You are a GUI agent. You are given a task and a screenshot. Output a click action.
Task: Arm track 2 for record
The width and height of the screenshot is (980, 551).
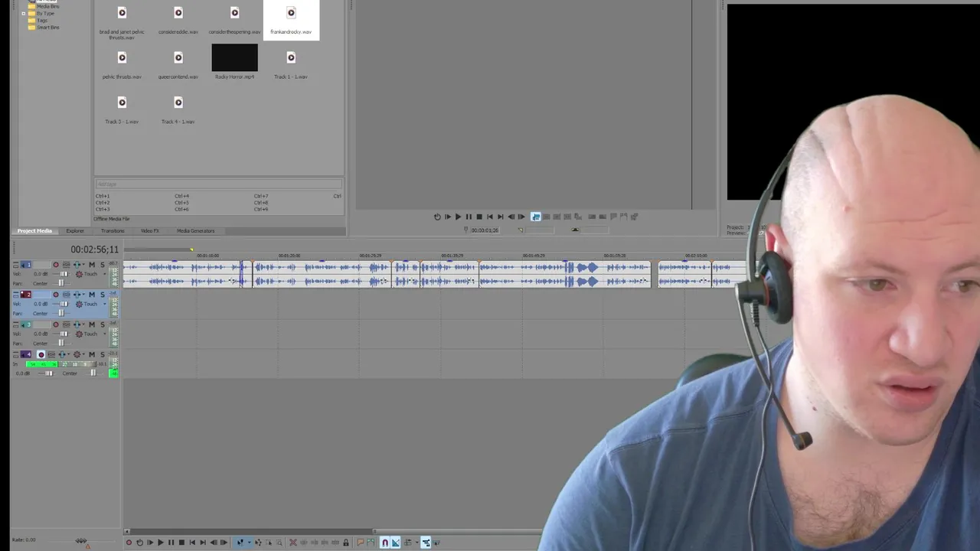coord(56,295)
